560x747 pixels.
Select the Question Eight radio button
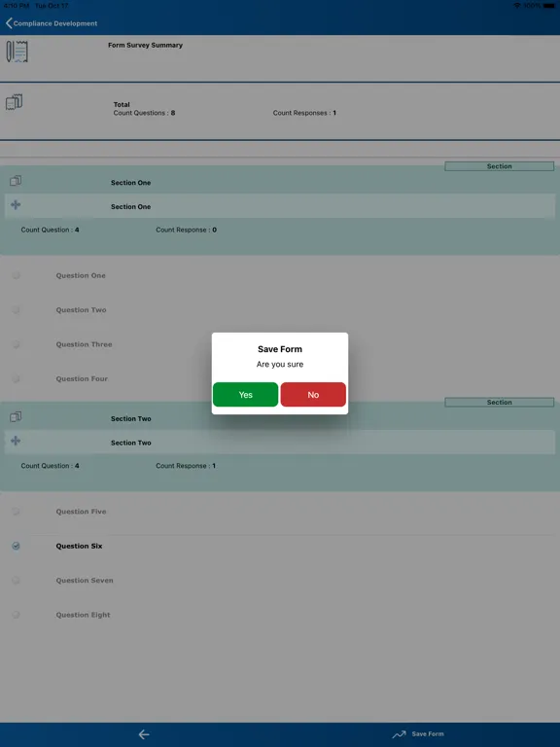point(16,615)
